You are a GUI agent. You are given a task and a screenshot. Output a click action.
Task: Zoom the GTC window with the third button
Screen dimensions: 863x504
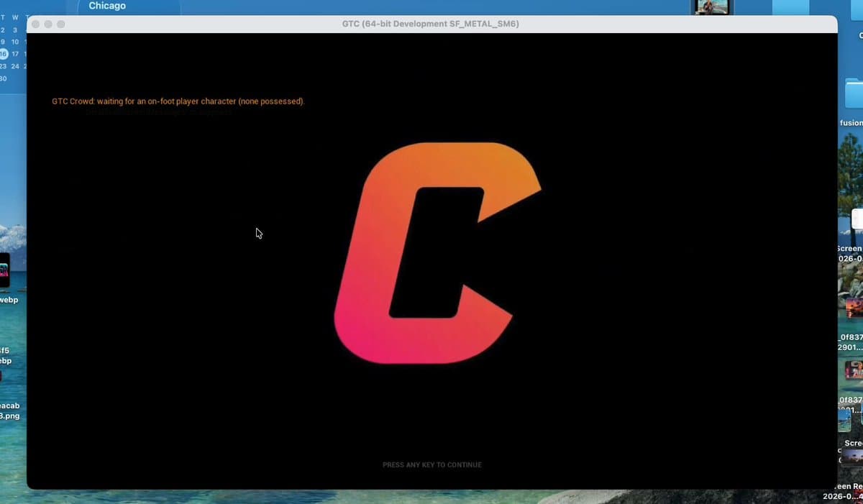61,24
